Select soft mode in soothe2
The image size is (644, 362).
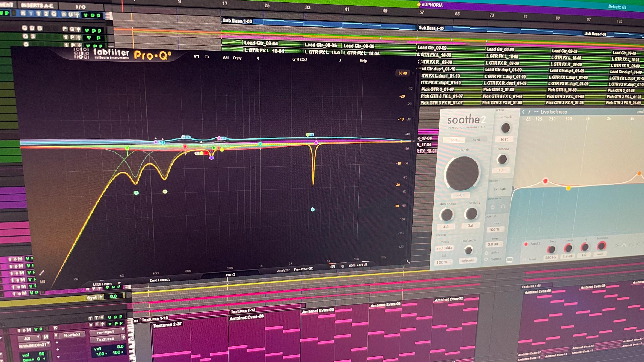tap(454, 140)
